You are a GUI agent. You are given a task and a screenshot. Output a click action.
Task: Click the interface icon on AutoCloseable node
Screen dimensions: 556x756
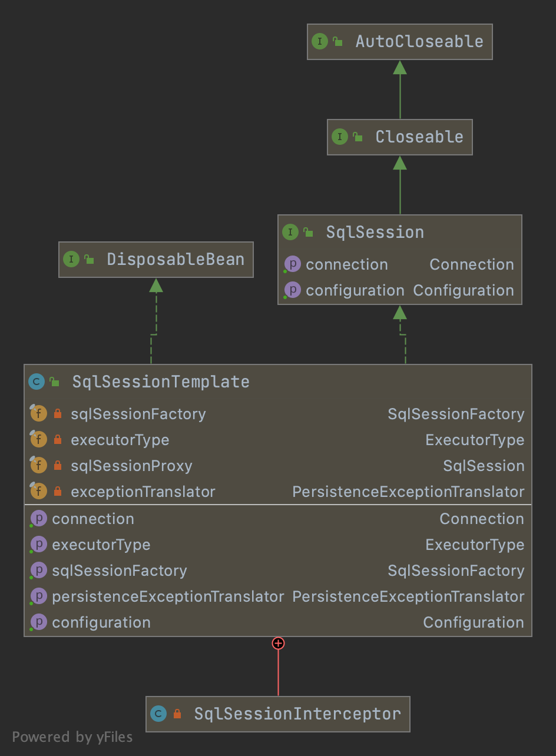(321, 42)
